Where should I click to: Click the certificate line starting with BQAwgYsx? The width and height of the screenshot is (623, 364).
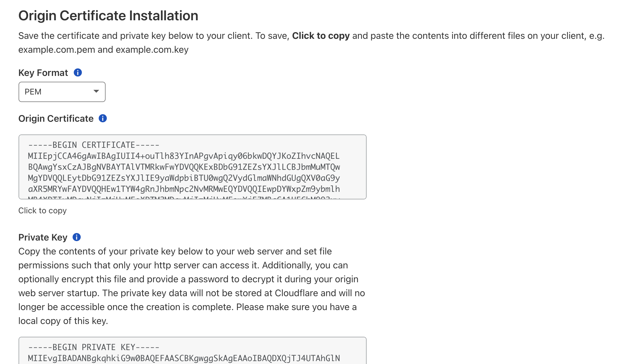coord(184,167)
